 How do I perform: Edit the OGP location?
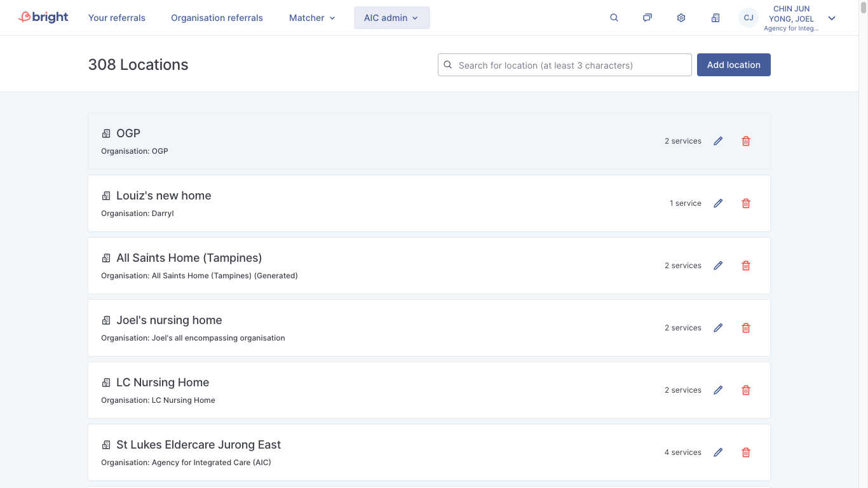click(x=718, y=141)
